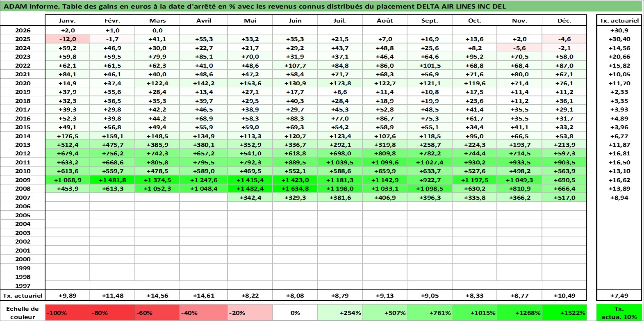
Task: Select the +517,0 cell in December 2007
Action: point(564,198)
